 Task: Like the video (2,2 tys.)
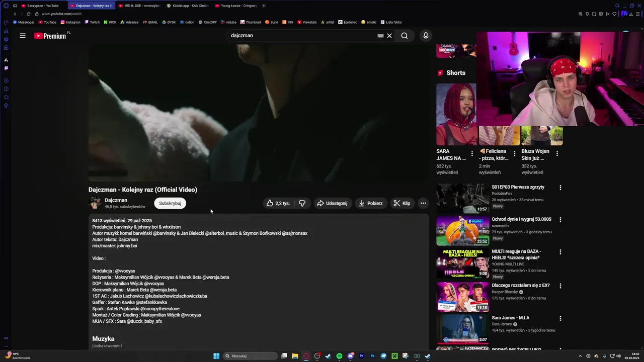pyautogui.click(x=278, y=203)
